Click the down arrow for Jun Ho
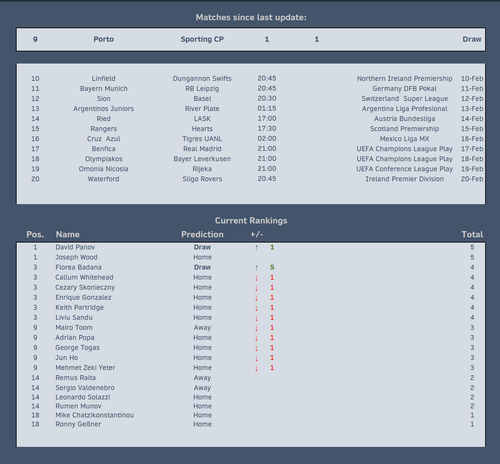 [256, 358]
